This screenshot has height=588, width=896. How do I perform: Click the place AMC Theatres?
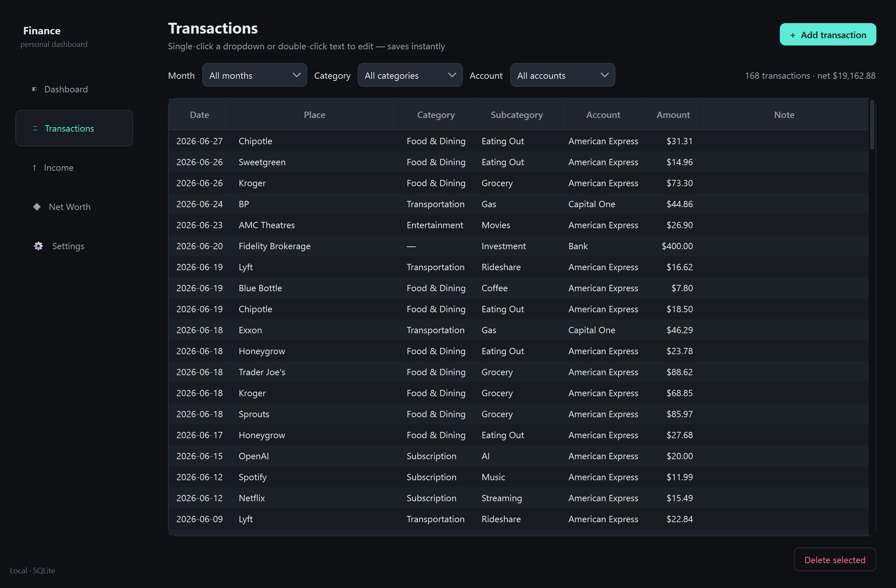pos(267,225)
